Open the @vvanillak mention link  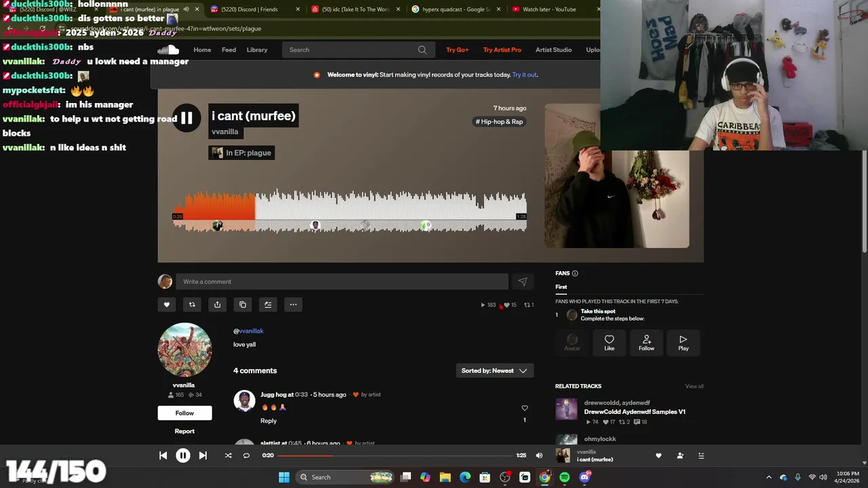(x=248, y=331)
